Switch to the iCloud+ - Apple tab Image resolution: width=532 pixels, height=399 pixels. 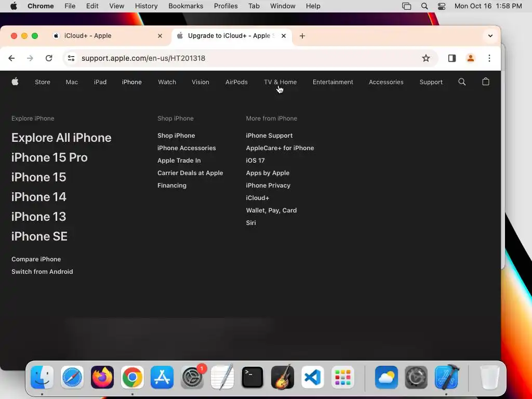108,36
